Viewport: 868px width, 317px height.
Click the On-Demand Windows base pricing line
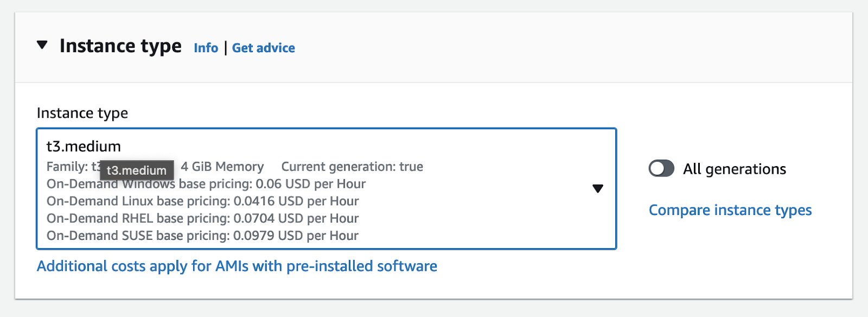coord(244,184)
